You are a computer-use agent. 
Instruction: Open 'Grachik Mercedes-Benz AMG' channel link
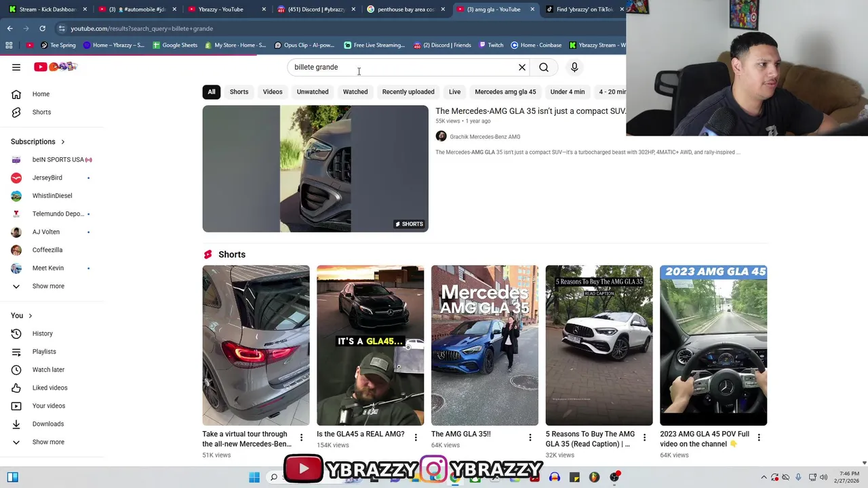pos(485,137)
